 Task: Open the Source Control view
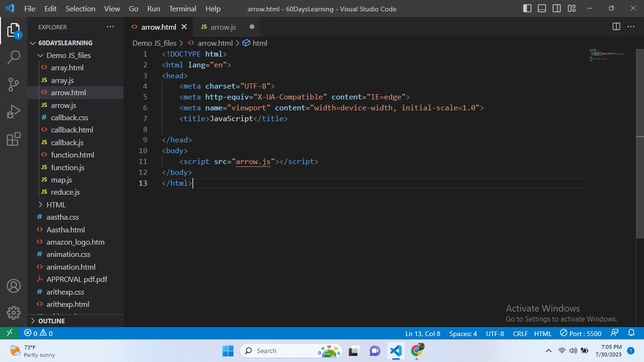point(13,84)
